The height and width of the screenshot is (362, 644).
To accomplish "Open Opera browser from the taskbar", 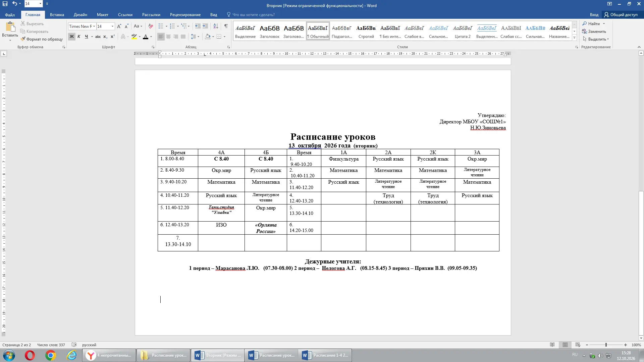I will pyautogui.click(x=30, y=355).
